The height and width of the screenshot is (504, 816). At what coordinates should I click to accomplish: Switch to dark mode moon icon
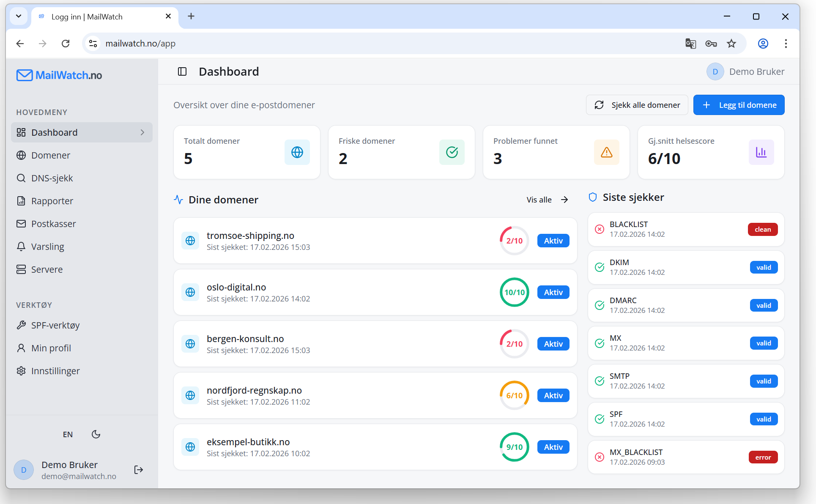tap(96, 434)
